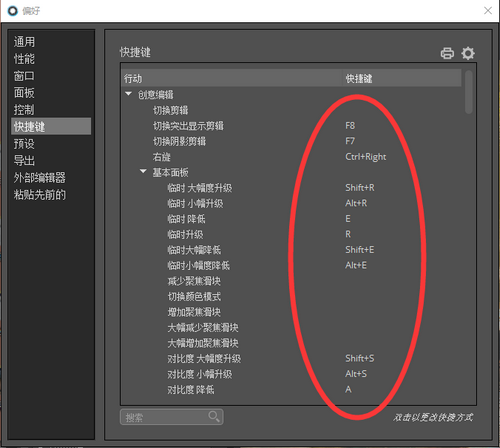Click the magnifier icon in search box
The height and width of the screenshot is (448, 500).
click(x=214, y=416)
